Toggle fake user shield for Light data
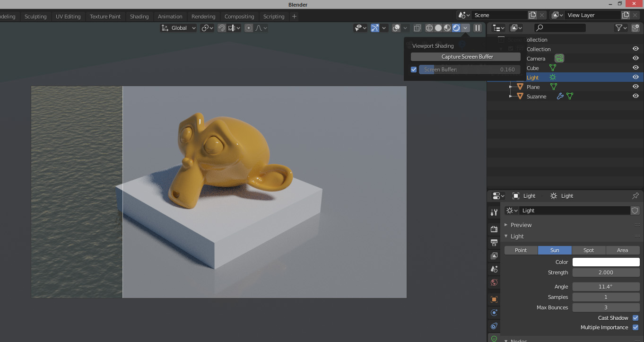644x342 pixels. 635,210
